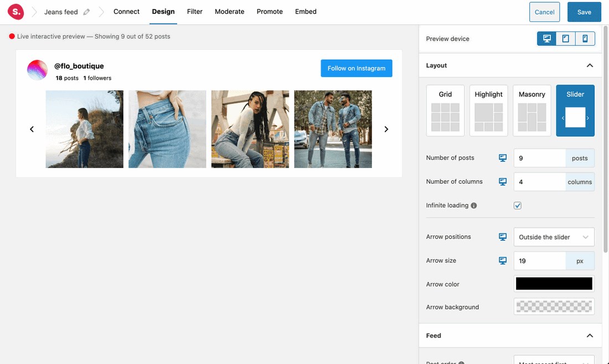Click responsive device icon beside Arrow positions
Screen dimensions: 609x364
click(503, 237)
